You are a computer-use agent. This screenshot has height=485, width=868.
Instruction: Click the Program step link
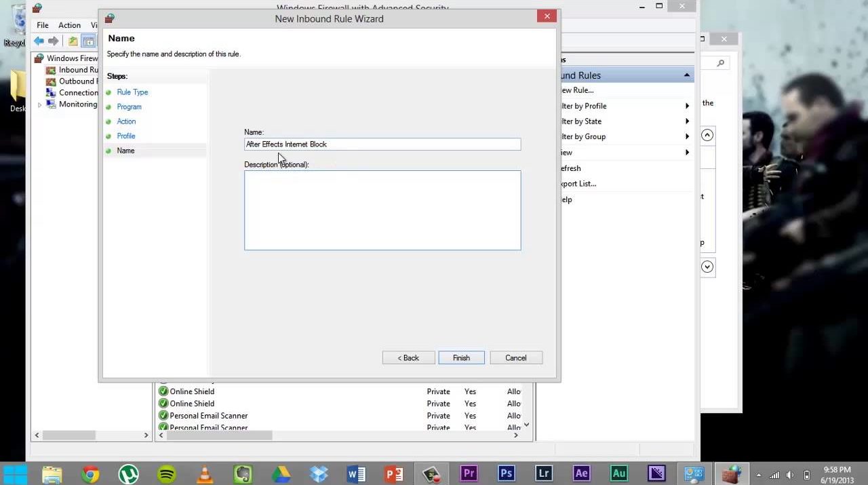pos(129,106)
